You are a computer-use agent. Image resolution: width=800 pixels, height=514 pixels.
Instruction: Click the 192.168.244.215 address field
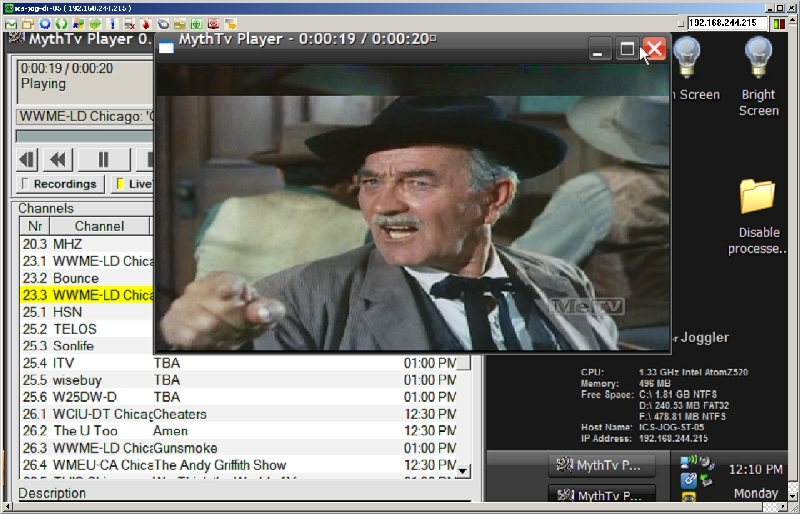click(x=727, y=23)
